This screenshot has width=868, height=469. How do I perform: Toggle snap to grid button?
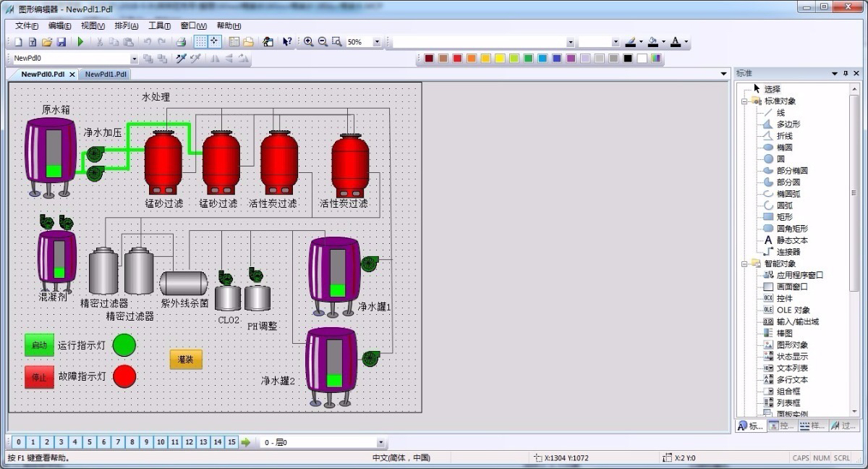click(215, 42)
